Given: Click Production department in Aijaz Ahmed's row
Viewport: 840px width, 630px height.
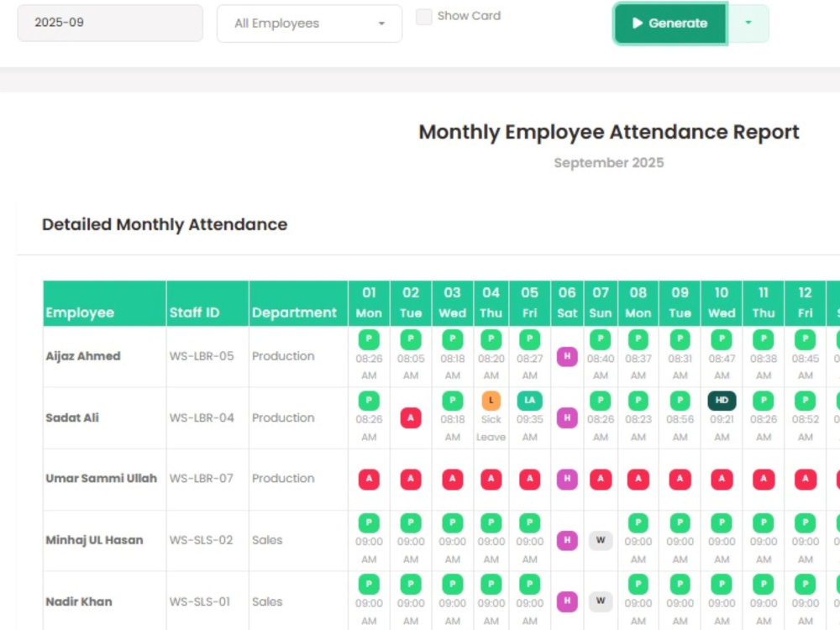Looking at the screenshot, I should (283, 356).
